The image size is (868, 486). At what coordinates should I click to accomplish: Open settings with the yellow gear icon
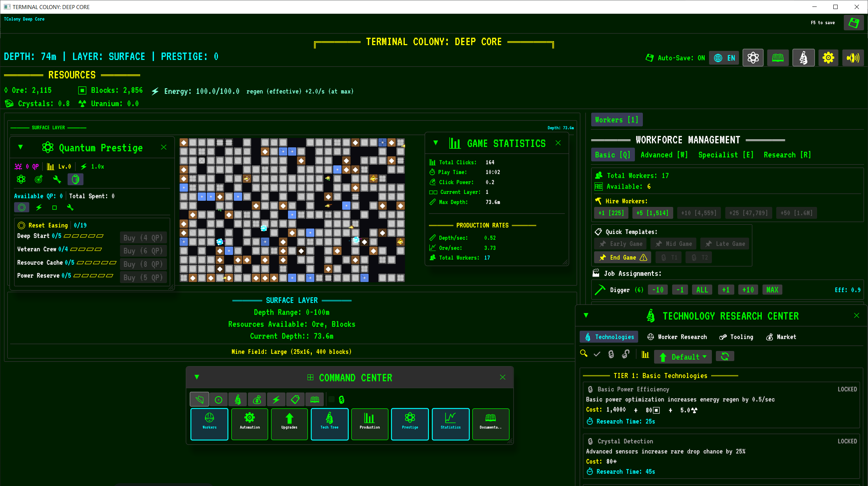pos(828,58)
